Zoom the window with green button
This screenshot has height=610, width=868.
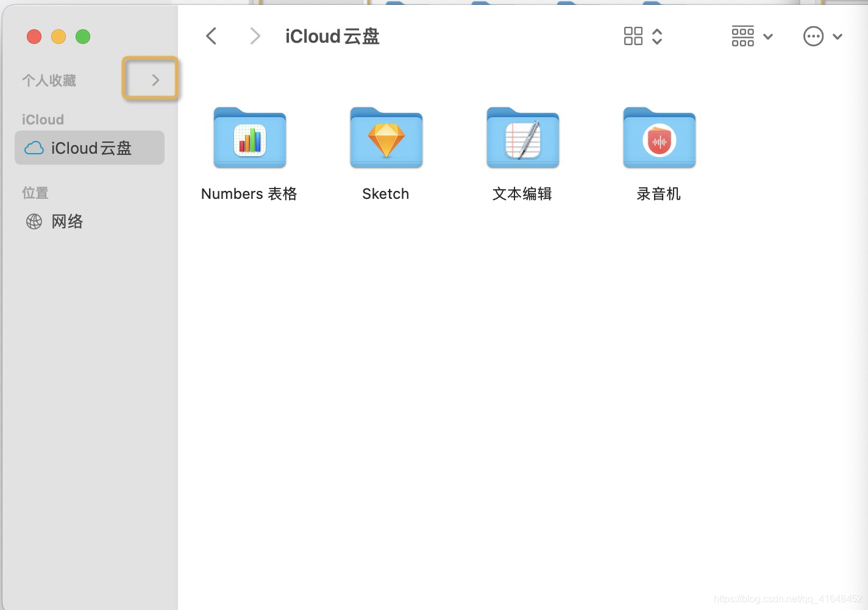[83, 37]
